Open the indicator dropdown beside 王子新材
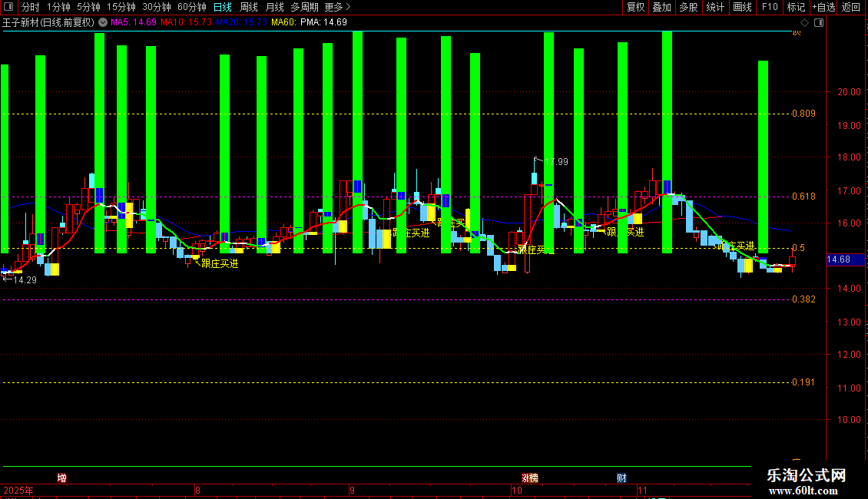The image size is (868, 499). 103,22
